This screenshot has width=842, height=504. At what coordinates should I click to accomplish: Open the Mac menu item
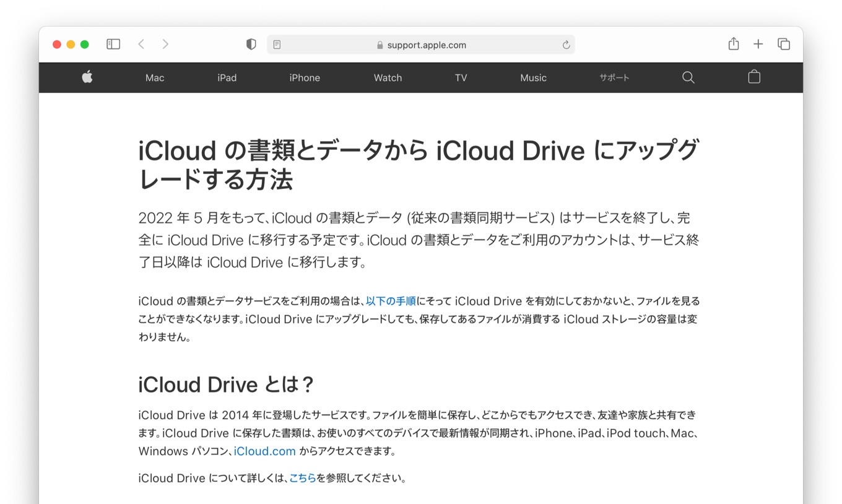click(155, 78)
